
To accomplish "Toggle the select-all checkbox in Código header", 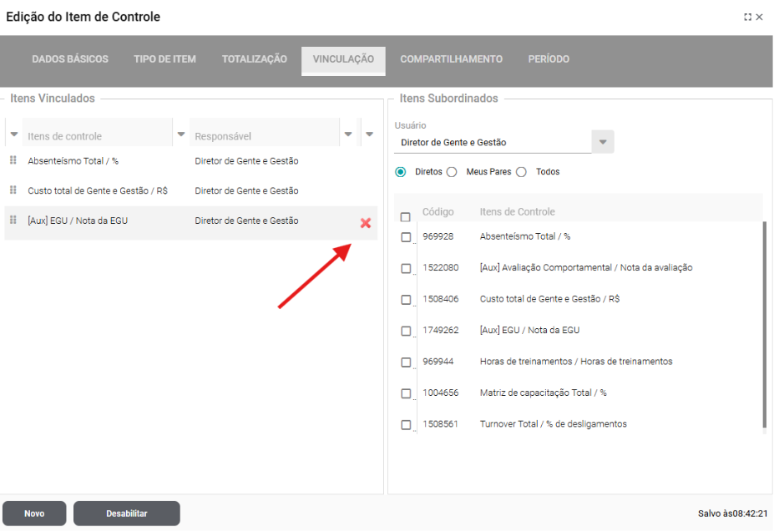I will 406,217.
